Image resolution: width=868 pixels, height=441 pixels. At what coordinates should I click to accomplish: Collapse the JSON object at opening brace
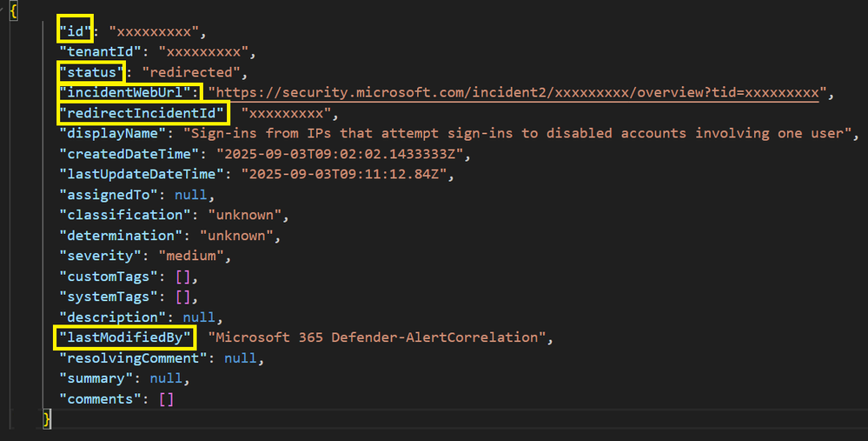click(x=13, y=11)
